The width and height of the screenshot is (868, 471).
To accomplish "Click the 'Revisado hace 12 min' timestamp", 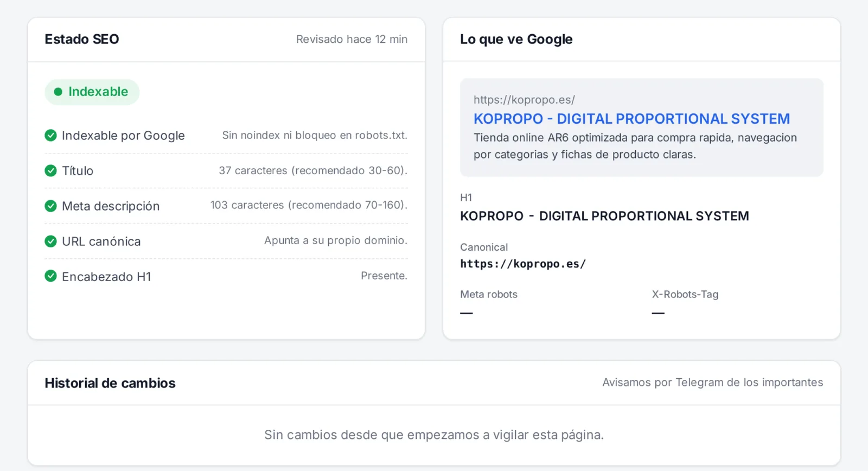I will coord(352,39).
